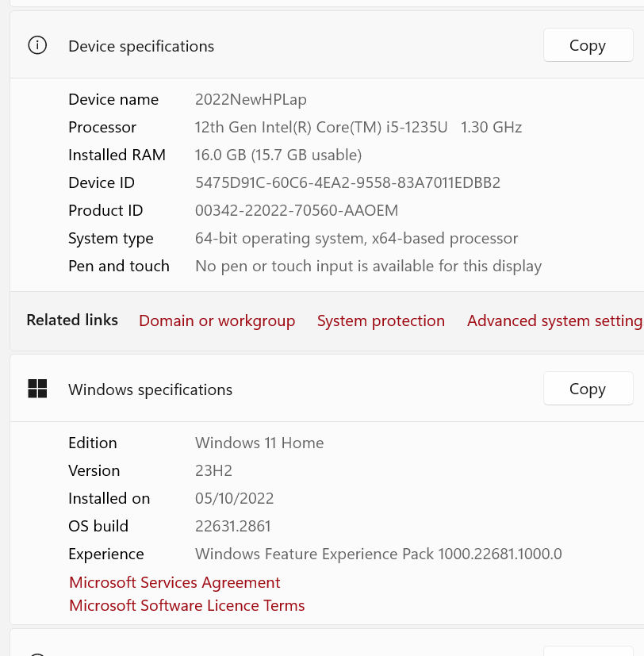Click the Device ID label

point(102,182)
